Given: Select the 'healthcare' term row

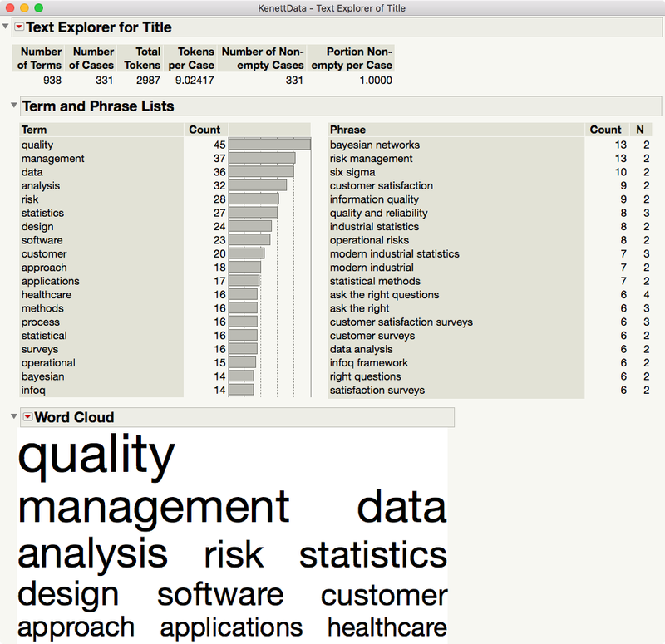Looking at the screenshot, I should (47, 295).
